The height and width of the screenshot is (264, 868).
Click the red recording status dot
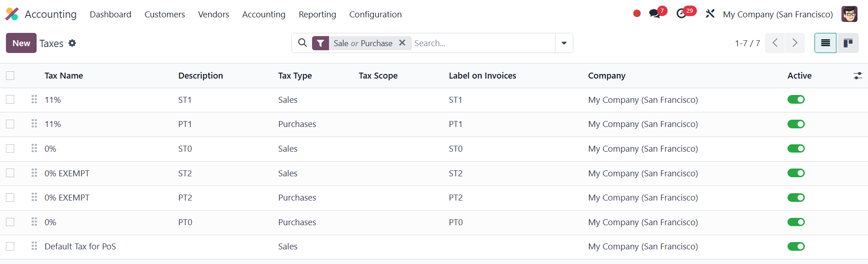coord(637,14)
